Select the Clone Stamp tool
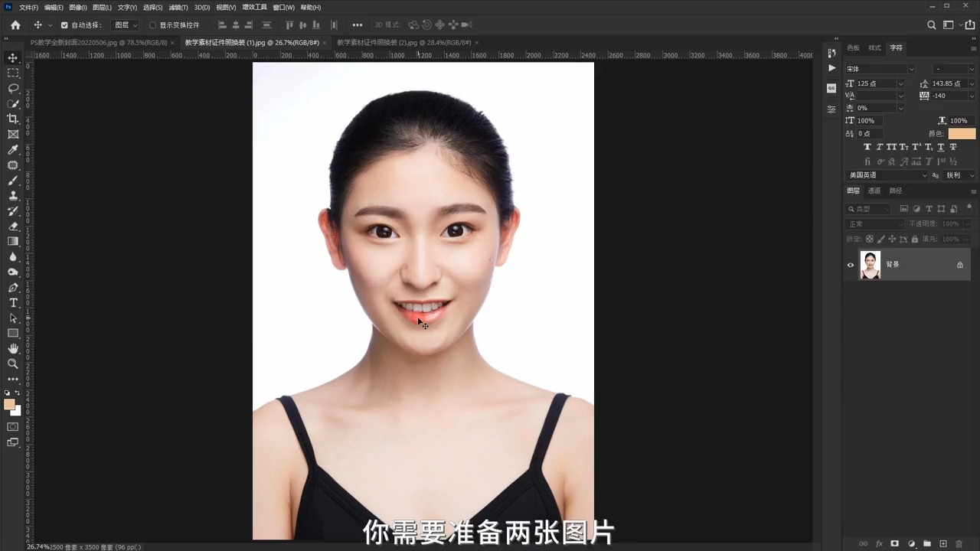 [12, 196]
